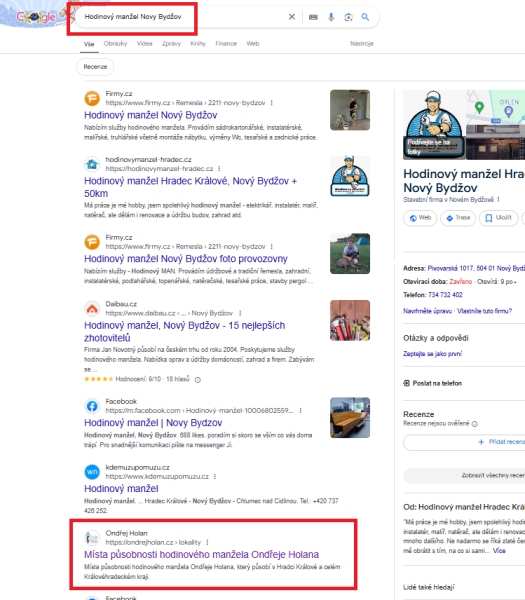Screen dimensions: 525x600
Task: Expand business description with Více link
Action: [499, 551]
